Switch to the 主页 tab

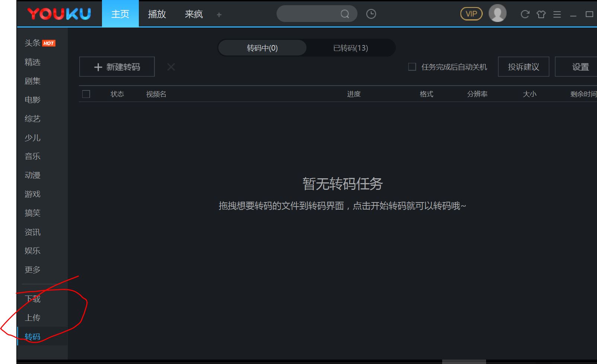(x=120, y=14)
